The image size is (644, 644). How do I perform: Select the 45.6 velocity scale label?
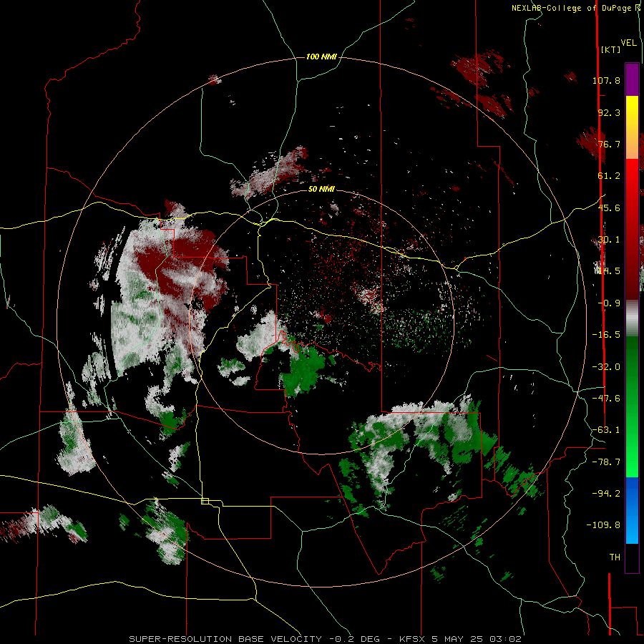[x=609, y=208]
